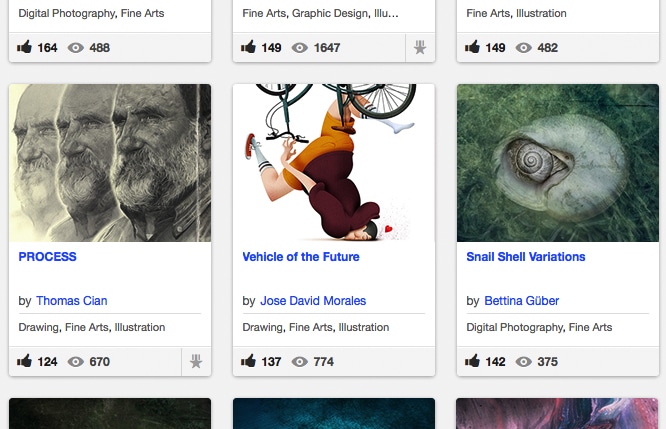Viewport: 666px width, 429px height.
Task: Open Vehicle of the Future title link
Action: point(301,257)
